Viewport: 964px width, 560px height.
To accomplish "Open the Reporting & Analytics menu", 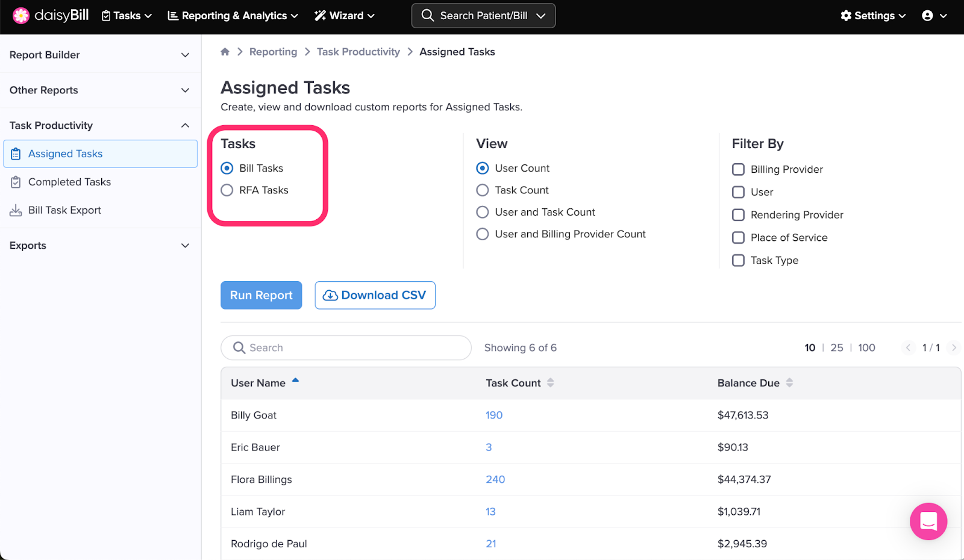I will [233, 16].
